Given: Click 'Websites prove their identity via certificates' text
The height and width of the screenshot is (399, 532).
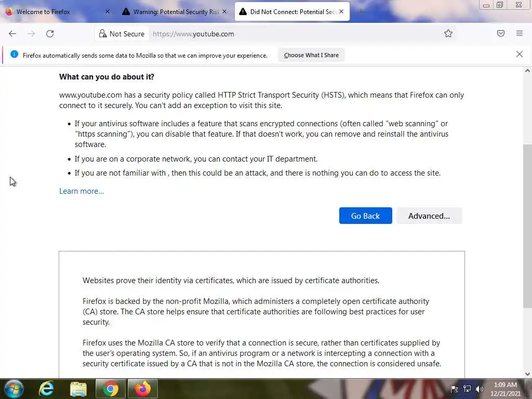Looking at the screenshot, I should click(x=231, y=281).
